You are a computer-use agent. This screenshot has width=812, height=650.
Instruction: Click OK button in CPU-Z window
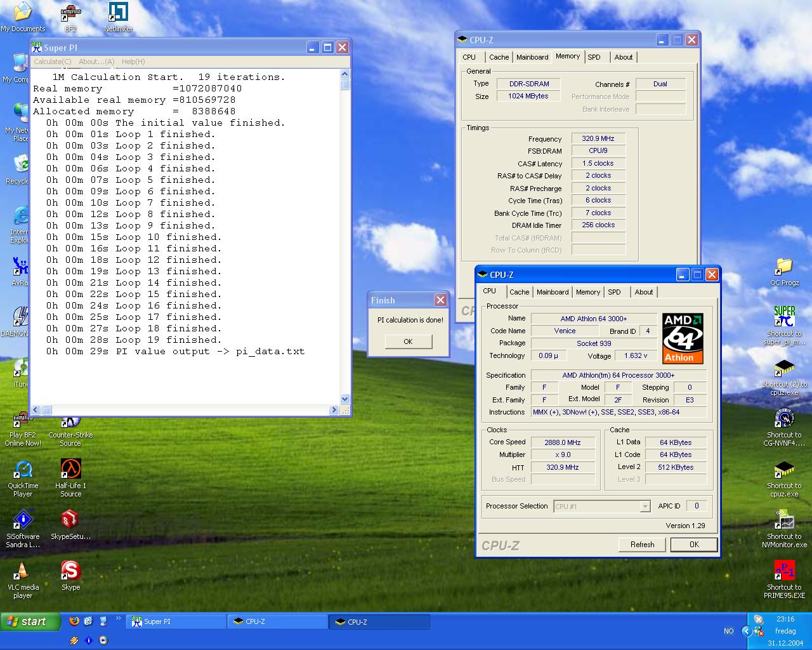694,545
